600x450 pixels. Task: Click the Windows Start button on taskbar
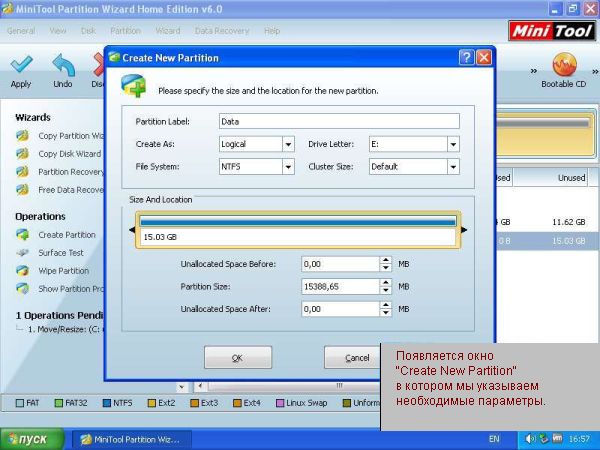click(x=35, y=439)
